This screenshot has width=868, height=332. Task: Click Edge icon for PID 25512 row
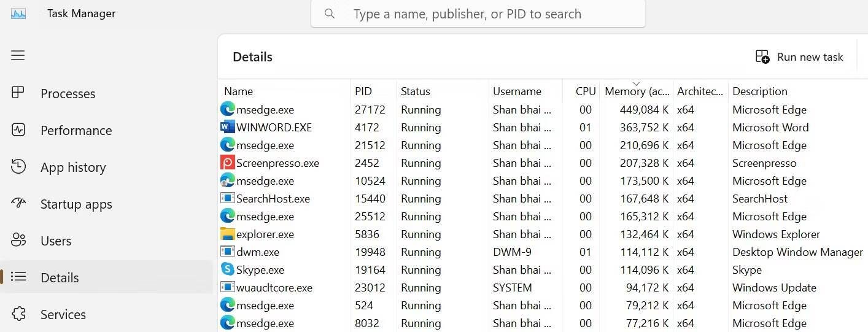coord(228,216)
